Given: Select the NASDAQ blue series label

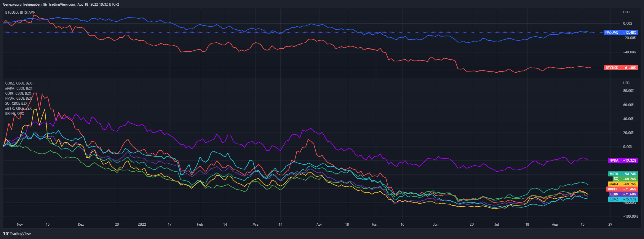Looking at the screenshot, I should (x=612, y=32).
